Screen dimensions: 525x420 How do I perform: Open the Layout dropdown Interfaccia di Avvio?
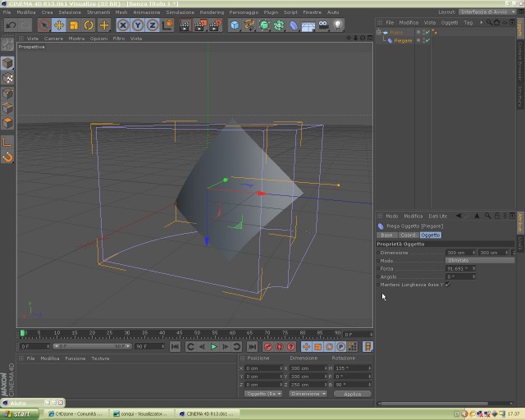(x=487, y=11)
